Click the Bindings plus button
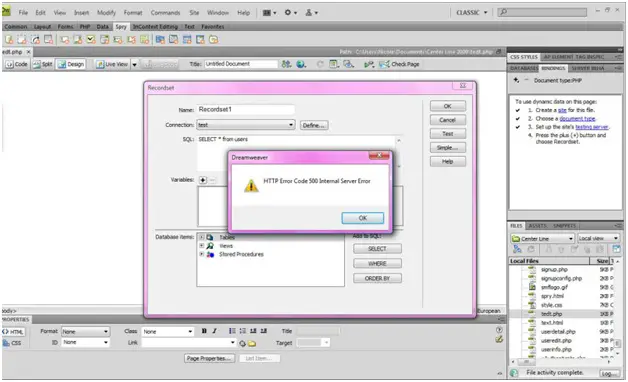This screenshot has width=628, height=382. [x=516, y=80]
